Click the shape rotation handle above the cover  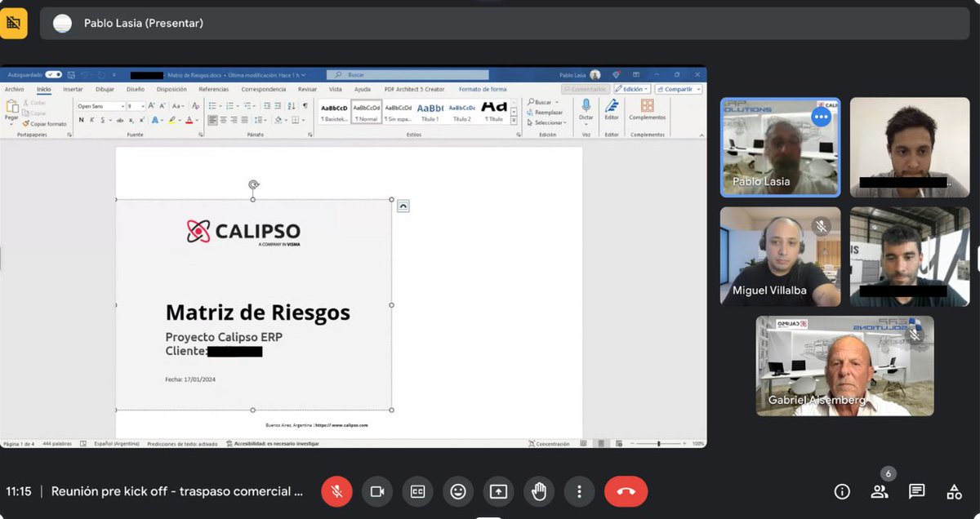click(x=254, y=185)
